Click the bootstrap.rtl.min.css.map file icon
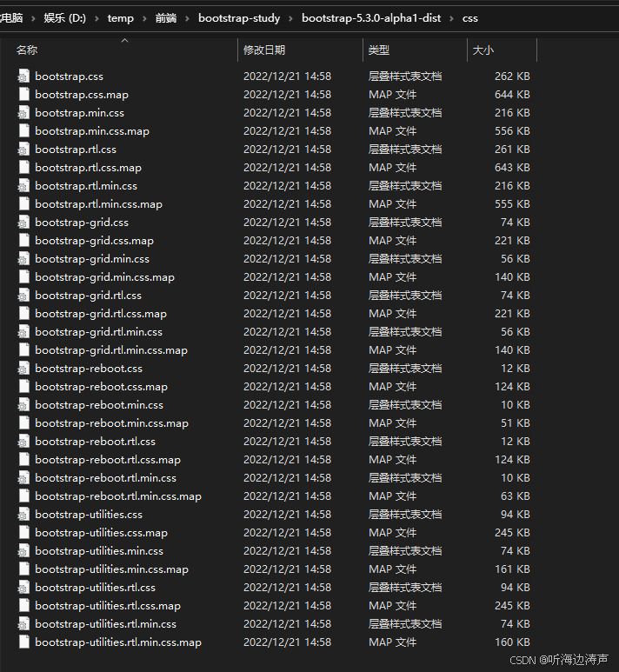619x672 pixels. tap(24, 204)
